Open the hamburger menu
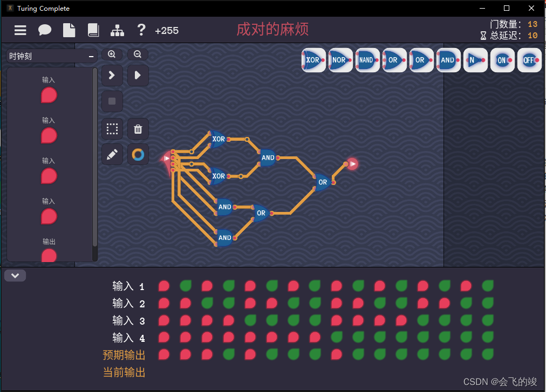 point(21,31)
